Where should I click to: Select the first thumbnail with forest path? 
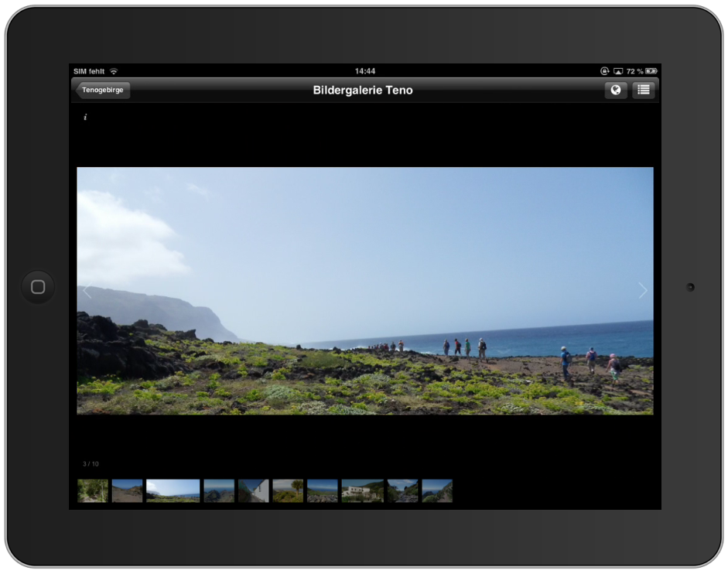[x=93, y=491]
